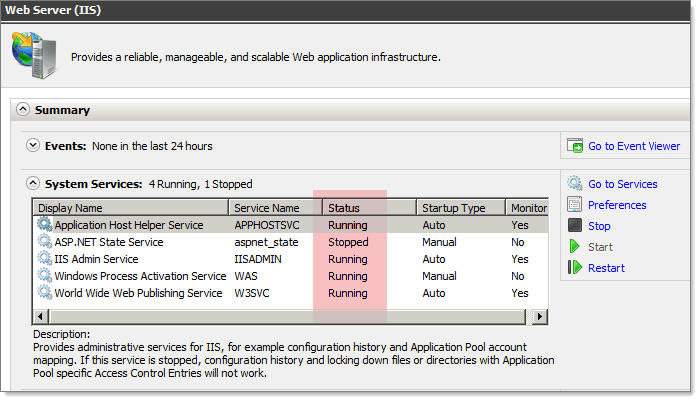Open the Go to Services link
Screen dimensions: 699x400
pyautogui.click(x=623, y=184)
